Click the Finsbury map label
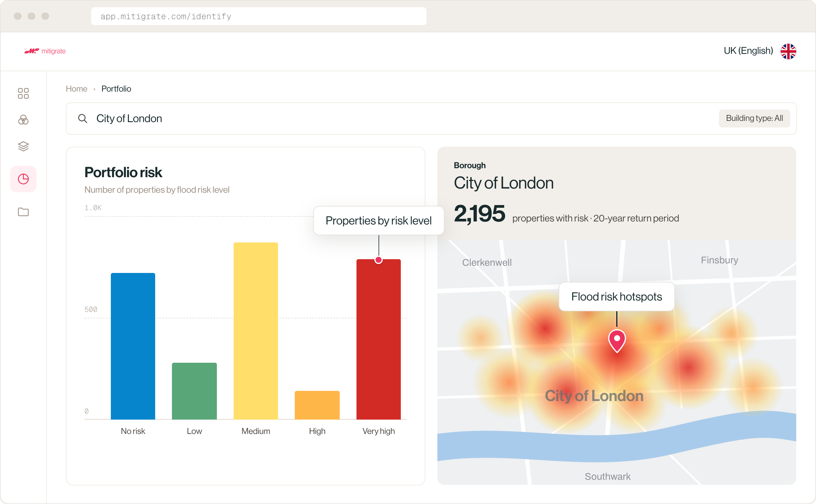This screenshot has height=504, width=816. (719, 260)
